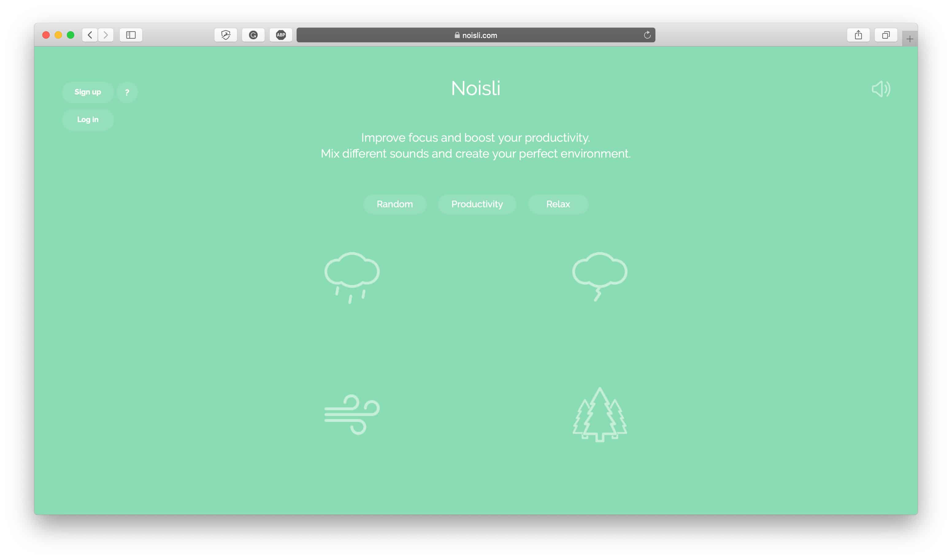952x560 pixels.
Task: Maximize the window with green button
Action: [71, 35]
